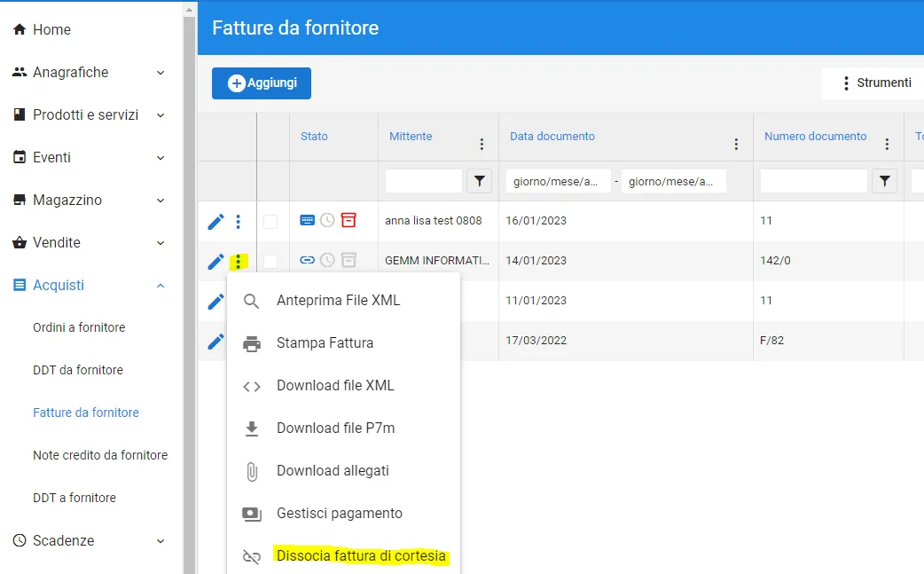Open Note credito da fornitore
924x574 pixels.
(x=100, y=455)
